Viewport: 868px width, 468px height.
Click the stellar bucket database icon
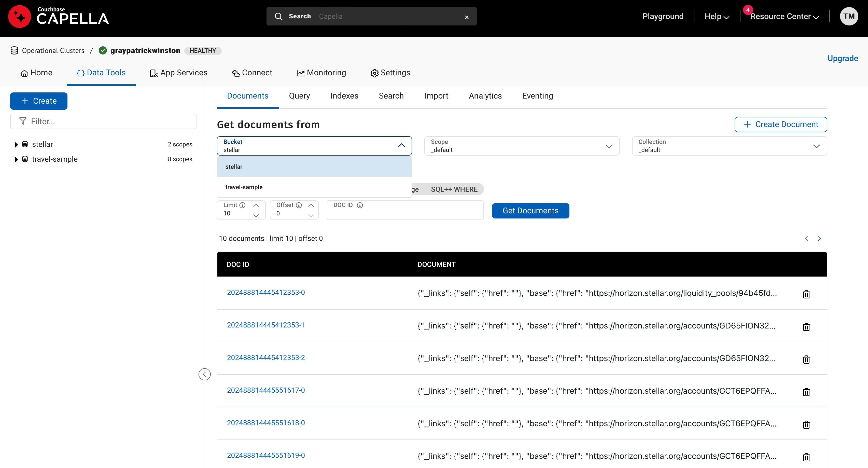[25, 144]
